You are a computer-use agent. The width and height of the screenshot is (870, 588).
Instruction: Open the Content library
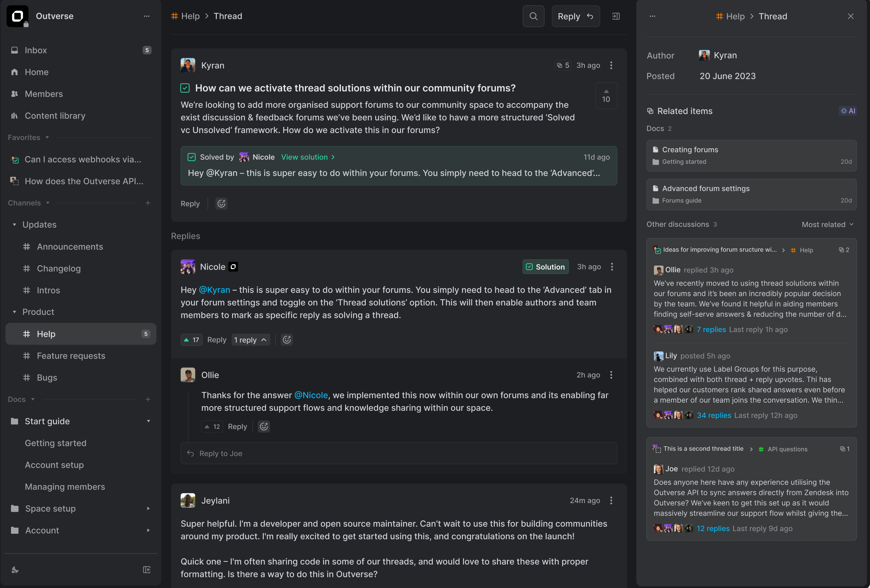[55, 115]
